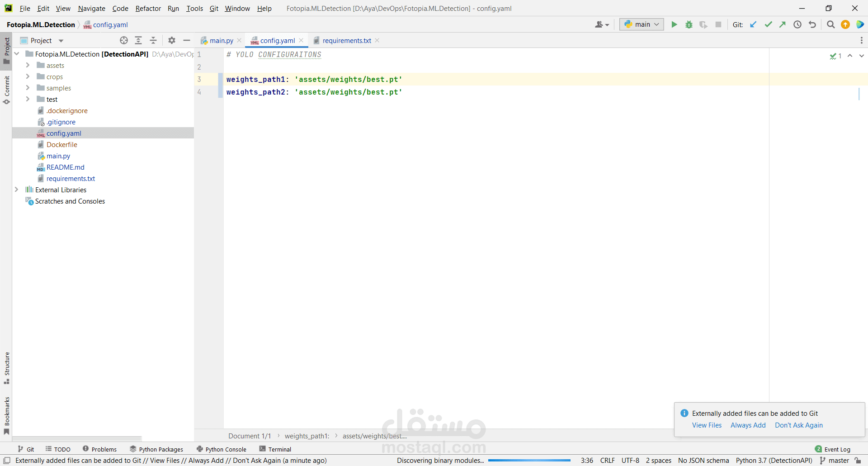Toggle the Project side tool window
The width and height of the screenshot is (868, 466).
tap(6, 51)
